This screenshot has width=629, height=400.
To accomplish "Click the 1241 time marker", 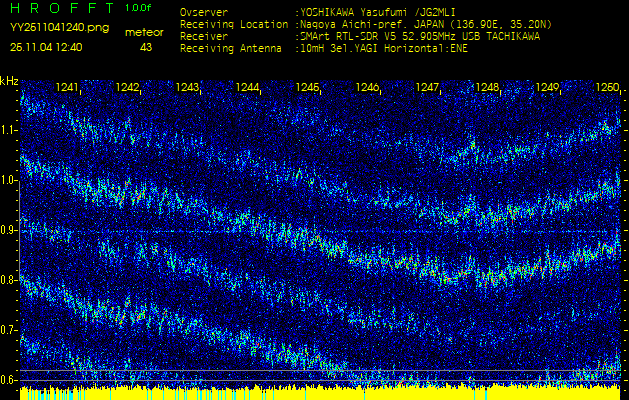I will pos(68,88).
